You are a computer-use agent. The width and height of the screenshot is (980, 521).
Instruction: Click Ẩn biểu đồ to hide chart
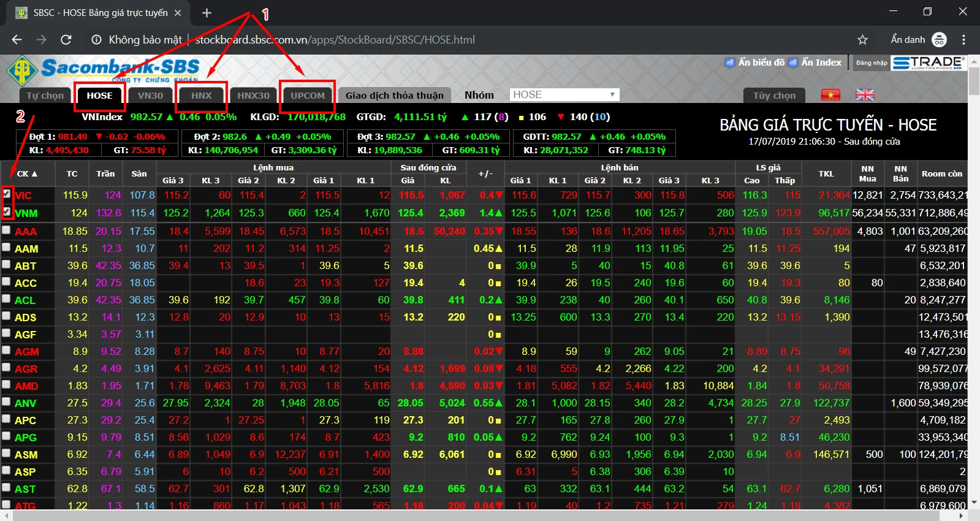point(761,63)
